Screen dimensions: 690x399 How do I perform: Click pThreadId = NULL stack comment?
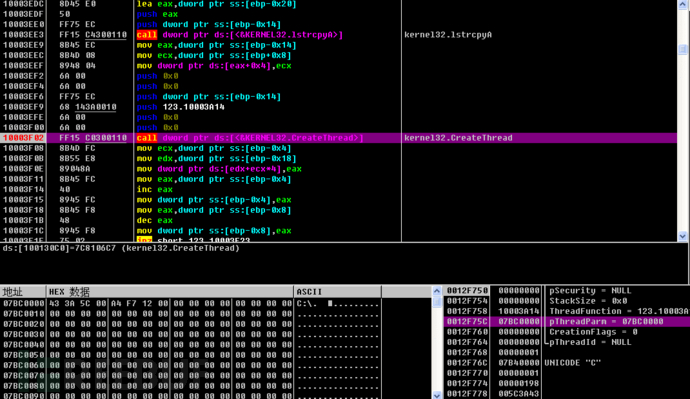point(590,342)
